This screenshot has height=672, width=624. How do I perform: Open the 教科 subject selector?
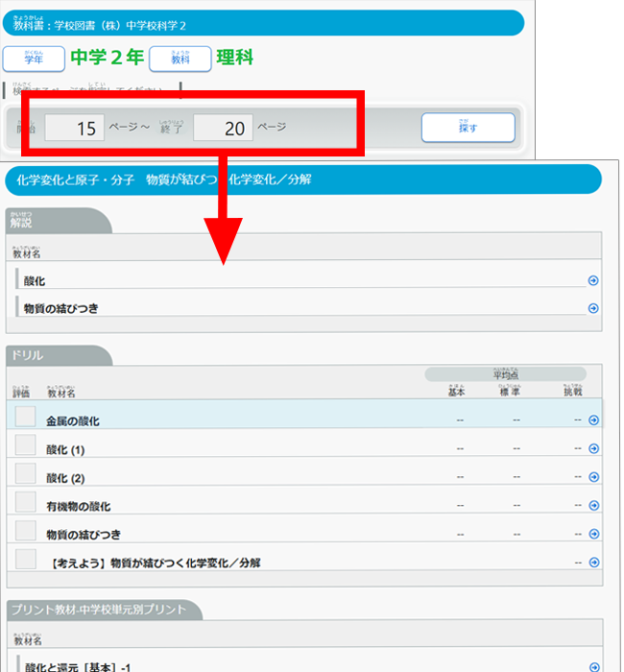click(x=180, y=58)
